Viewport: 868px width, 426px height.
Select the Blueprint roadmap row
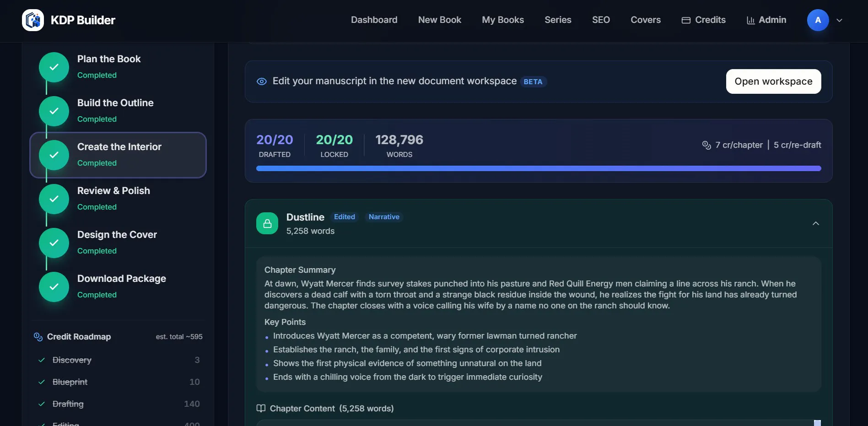(x=118, y=382)
